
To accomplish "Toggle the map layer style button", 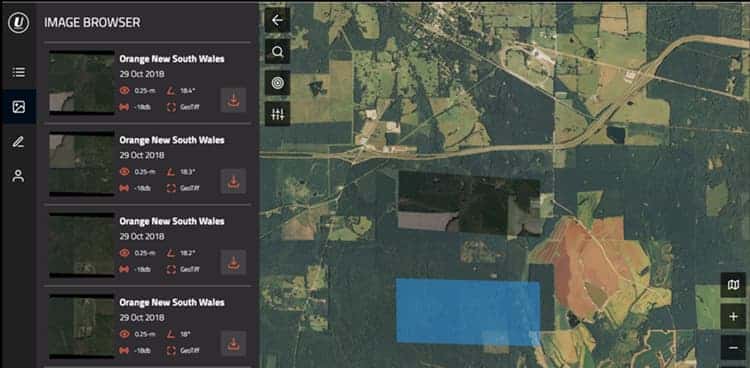I will click(x=733, y=285).
